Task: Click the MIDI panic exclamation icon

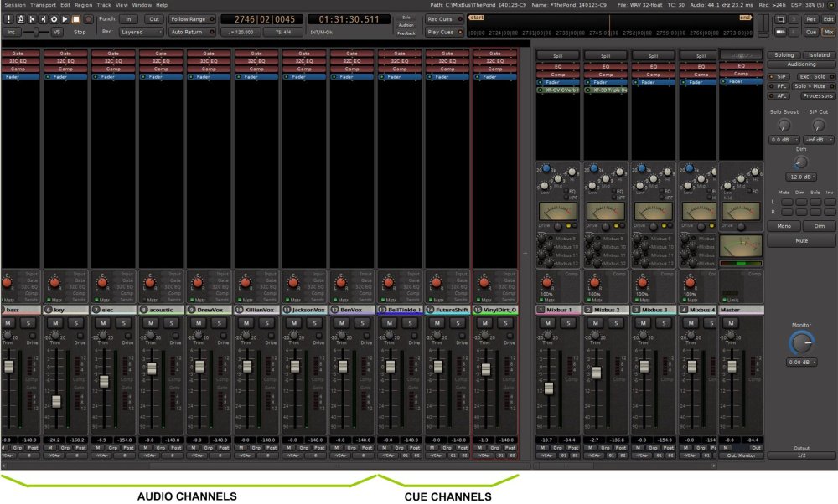Action: pos(8,19)
